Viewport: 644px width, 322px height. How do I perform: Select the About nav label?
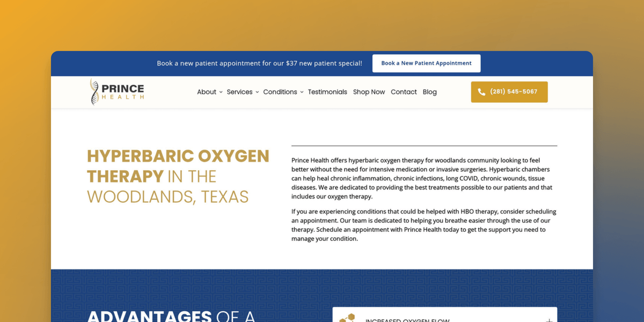pyautogui.click(x=206, y=92)
